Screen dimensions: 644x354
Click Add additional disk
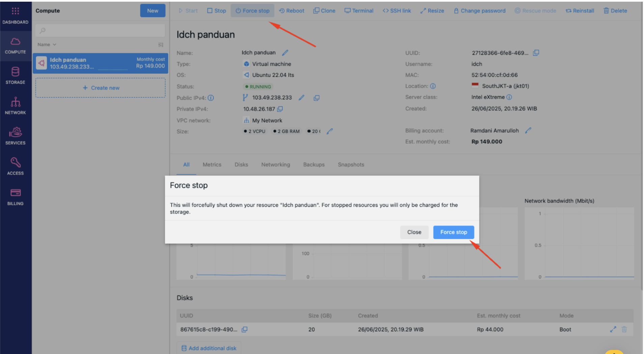point(209,348)
